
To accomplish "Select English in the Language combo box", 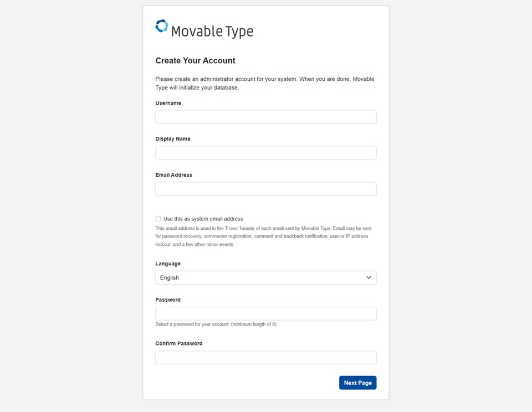I will [x=265, y=277].
